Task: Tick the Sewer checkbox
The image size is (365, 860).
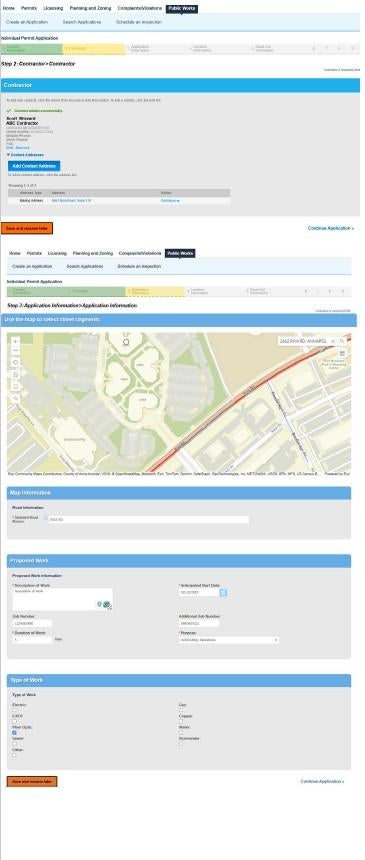Action: pyautogui.click(x=14, y=744)
